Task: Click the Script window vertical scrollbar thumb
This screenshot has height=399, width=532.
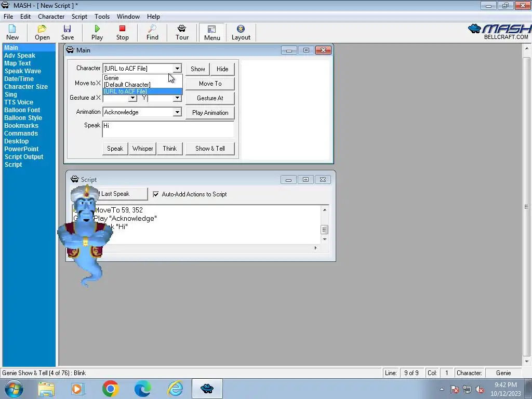Action: point(324,230)
